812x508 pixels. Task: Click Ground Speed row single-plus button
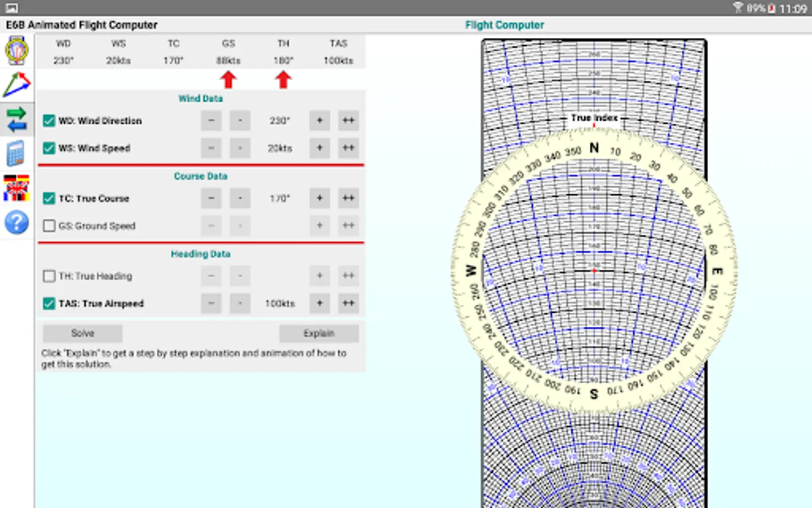click(x=320, y=225)
